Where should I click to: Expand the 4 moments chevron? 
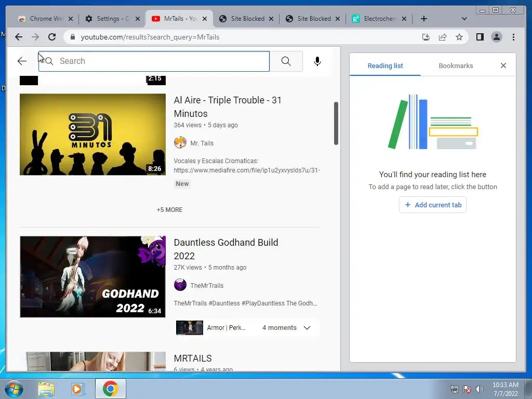point(307,328)
